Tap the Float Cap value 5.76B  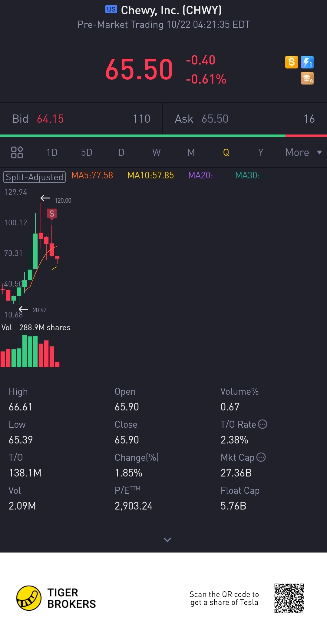[233, 506]
